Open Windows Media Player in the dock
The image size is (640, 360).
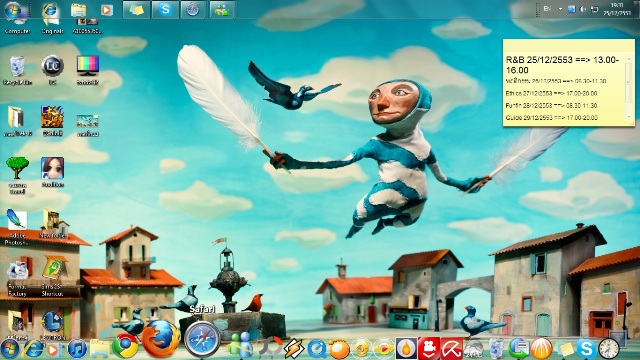tap(53, 349)
